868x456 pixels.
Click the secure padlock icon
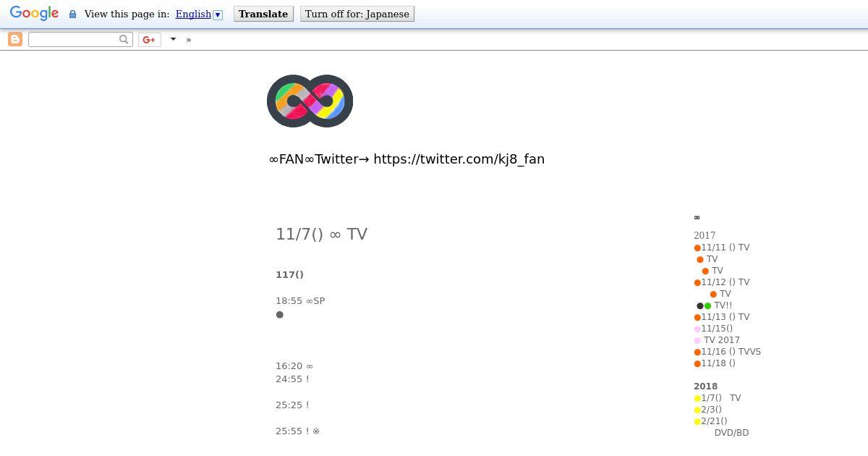tap(72, 14)
